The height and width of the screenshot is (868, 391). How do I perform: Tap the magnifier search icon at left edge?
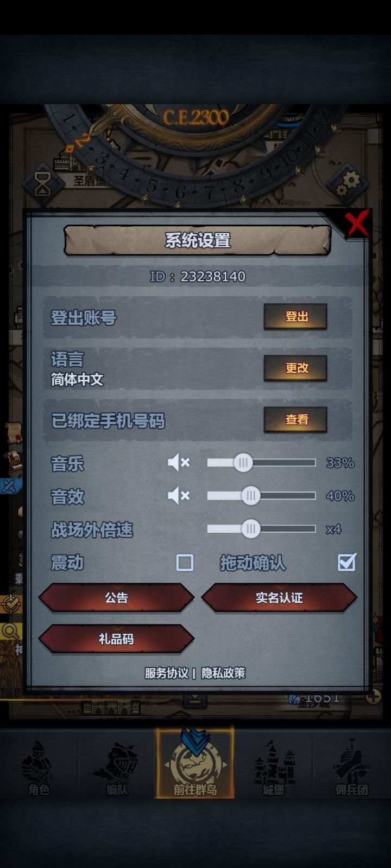point(10,631)
